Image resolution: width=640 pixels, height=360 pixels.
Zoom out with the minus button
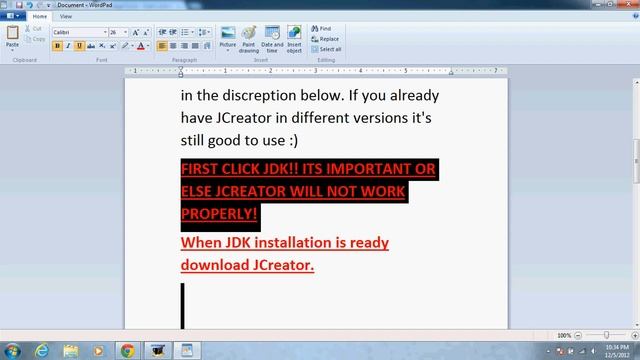(578, 335)
